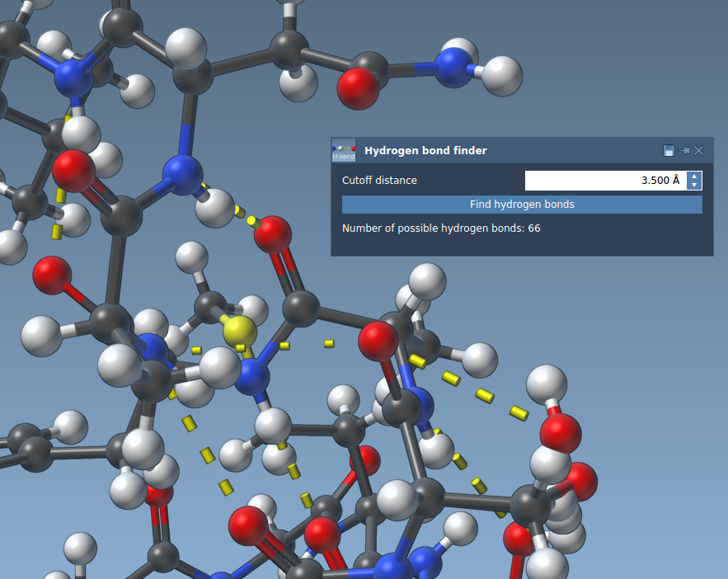Click the H-bond icon in panel header
The image size is (728, 579).
[344, 150]
